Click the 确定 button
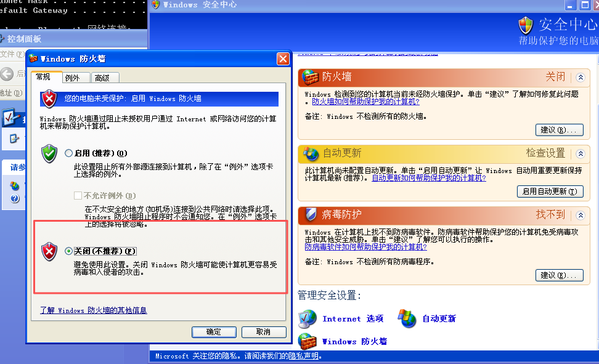 (x=214, y=332)
